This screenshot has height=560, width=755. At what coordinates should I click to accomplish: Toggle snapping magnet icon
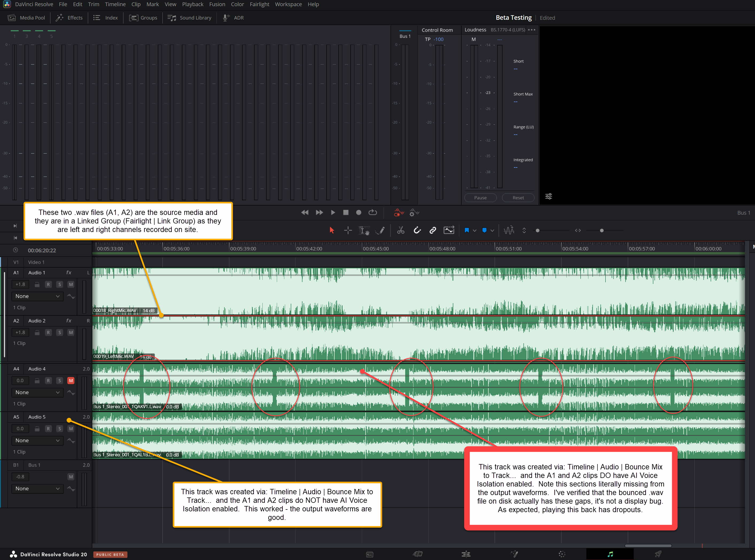pos(417,230)
